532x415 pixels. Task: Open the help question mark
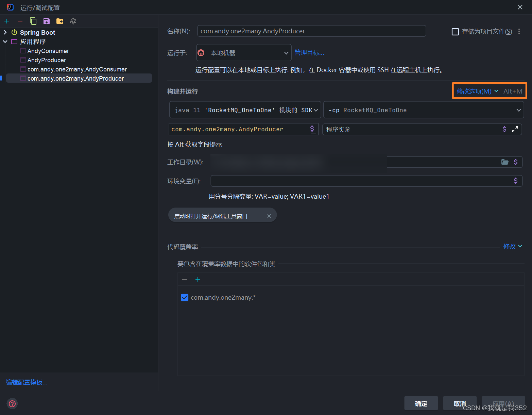click(x=12, y=404)
